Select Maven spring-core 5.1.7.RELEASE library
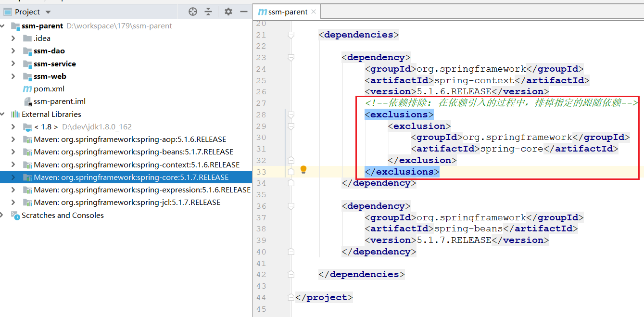The width and height of the screenshot is (644, 317). pyautogui.click(x=131, y=178)
